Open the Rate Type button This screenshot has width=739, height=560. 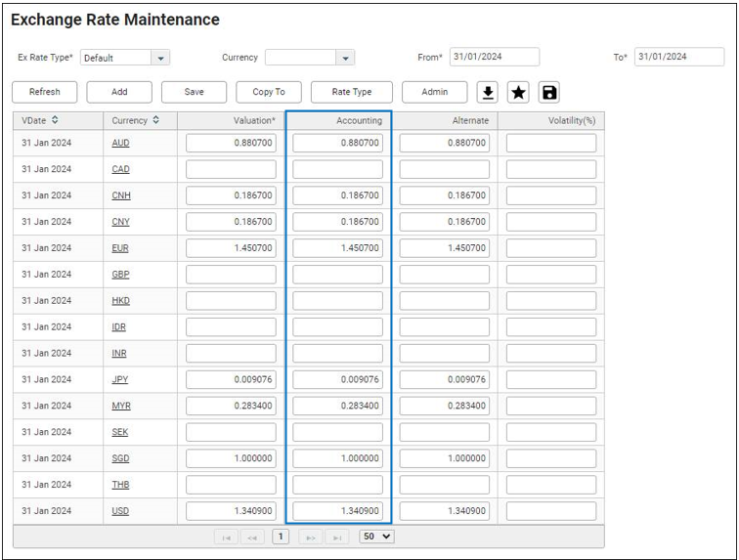click(352, 92)
